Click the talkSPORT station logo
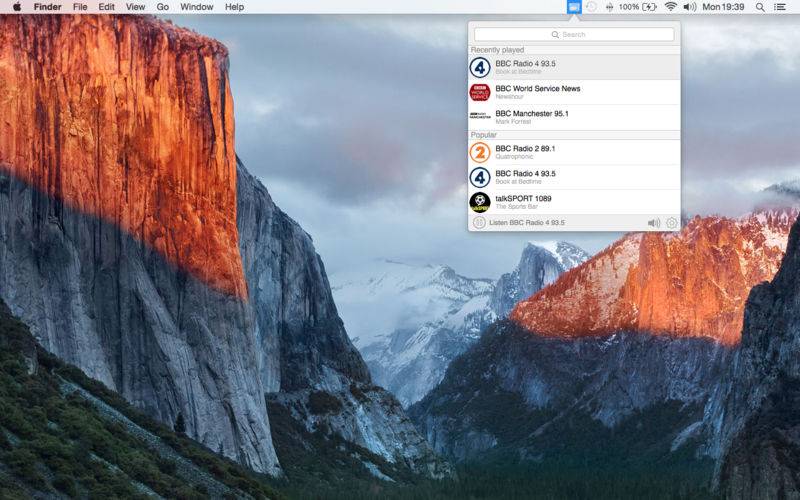This screenshot has width=800, height=500. (480, 202)
